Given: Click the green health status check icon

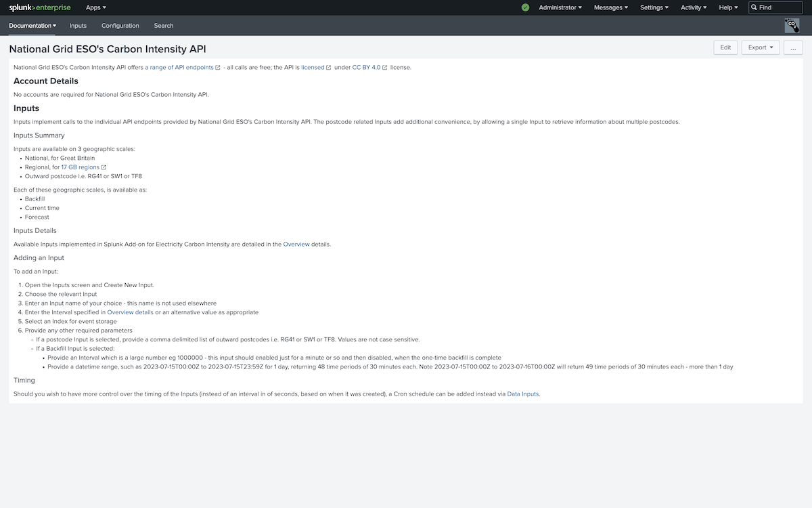Looking at the screenshot, I should click(526, 7).
